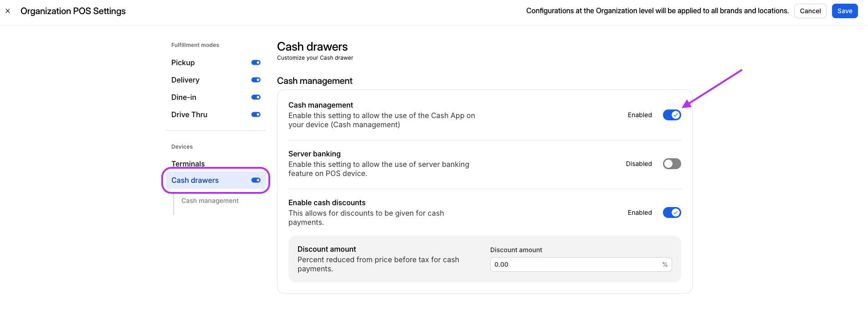This screenshot has height=311, width=868.
Task: Jump to Cash management sub-section link
Action: point(210,201)
